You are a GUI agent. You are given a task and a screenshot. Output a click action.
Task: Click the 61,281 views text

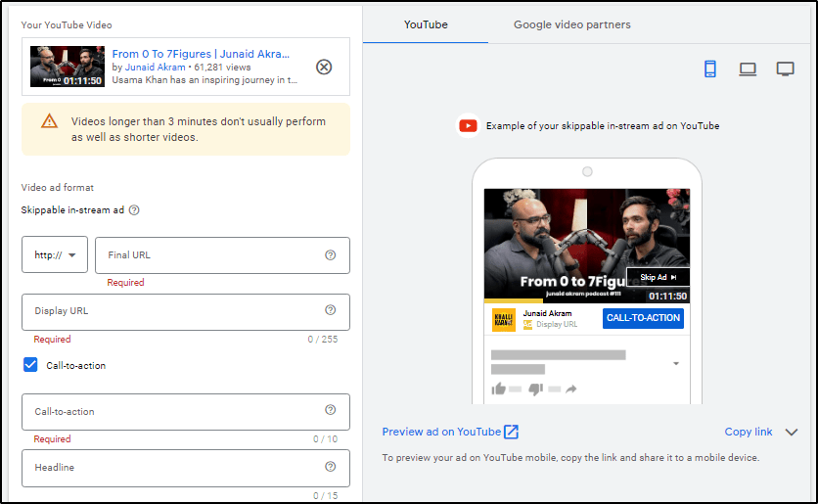(x=222, y=68)
